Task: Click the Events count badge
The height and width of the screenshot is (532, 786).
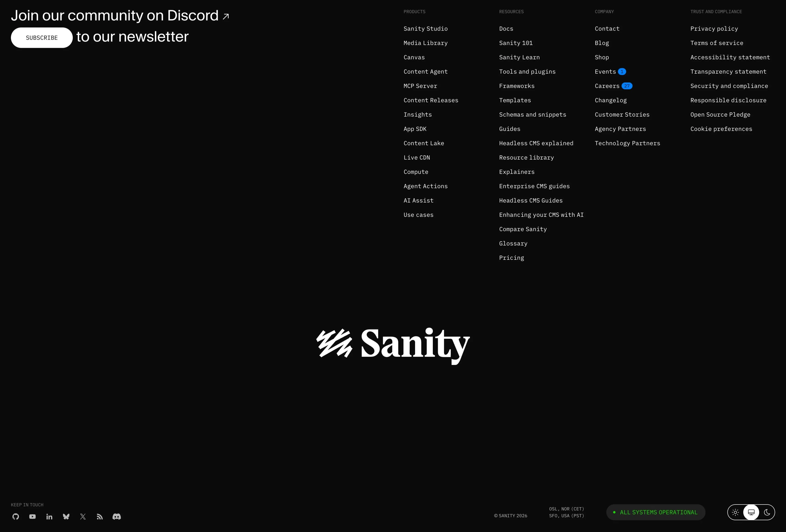Action: (622, 72)
